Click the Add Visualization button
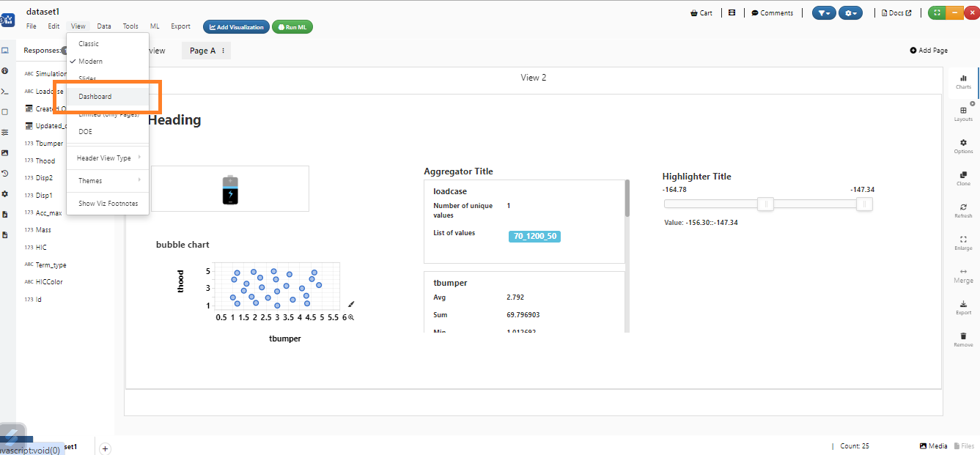Image resolution: width=980 pixels, height=455 pixels. pyautogui.click(x=236, y=27)
